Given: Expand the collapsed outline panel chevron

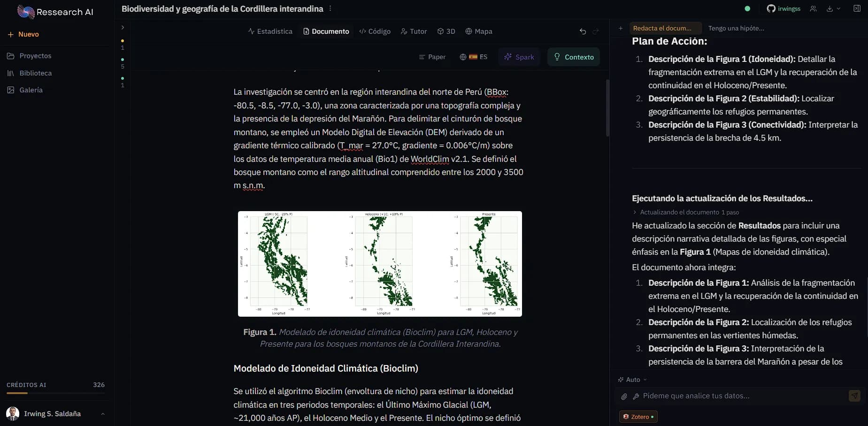Looking at the screenshot, I should pos(123,28).
